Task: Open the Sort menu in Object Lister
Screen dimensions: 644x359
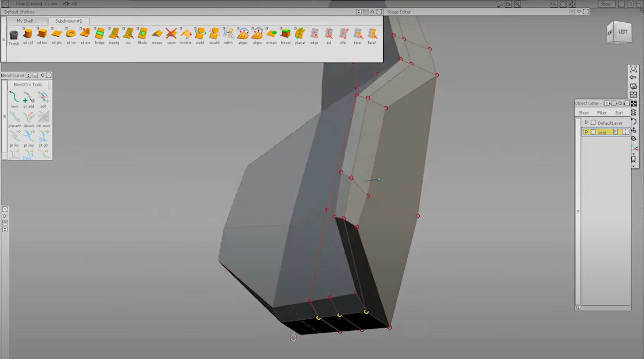Action: tap(619, 112)
